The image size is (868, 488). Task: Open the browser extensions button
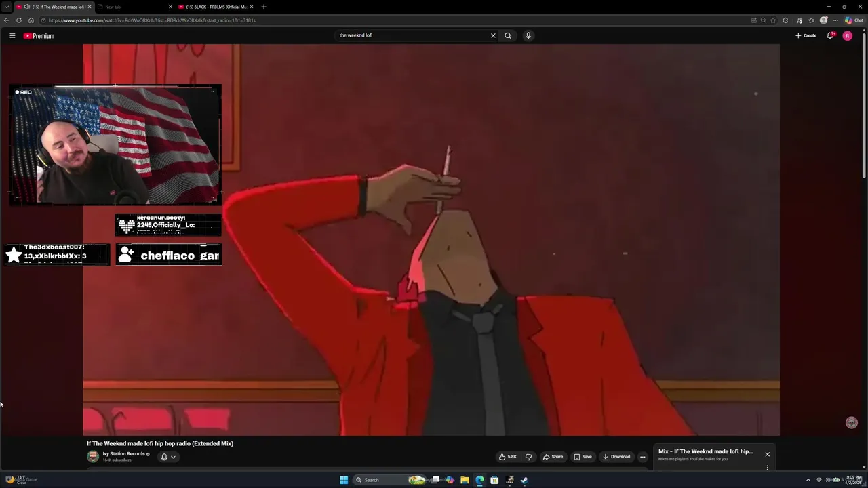pos(785,20)
